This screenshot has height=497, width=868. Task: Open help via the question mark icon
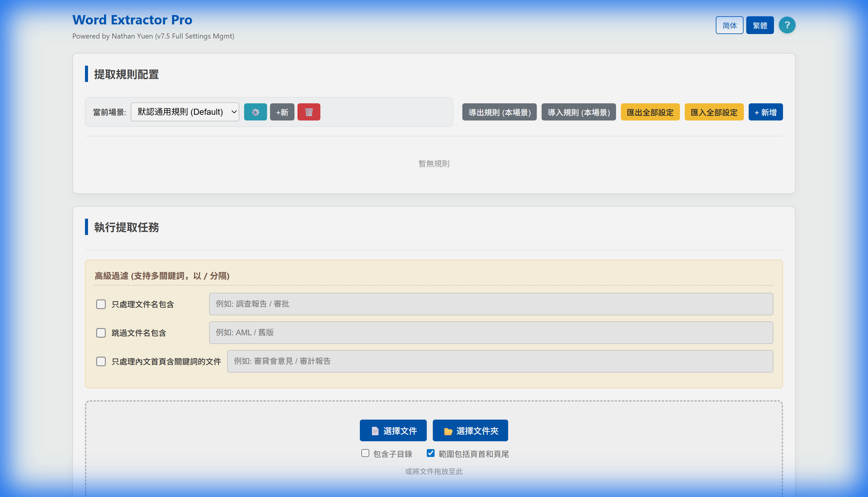787,25
